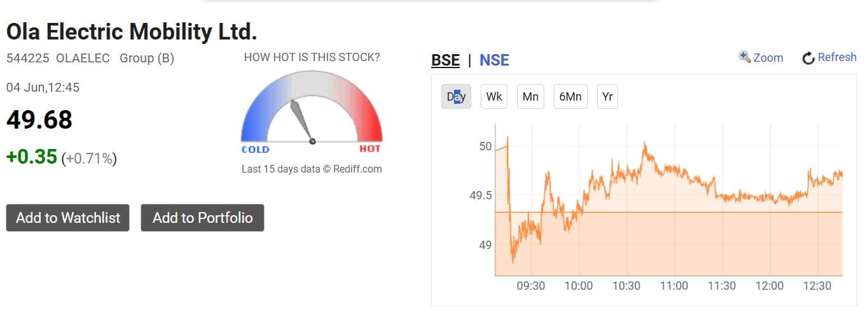Show the 6Mn chart range
Viewport: 868px width, 319px height.
point(570,97)
